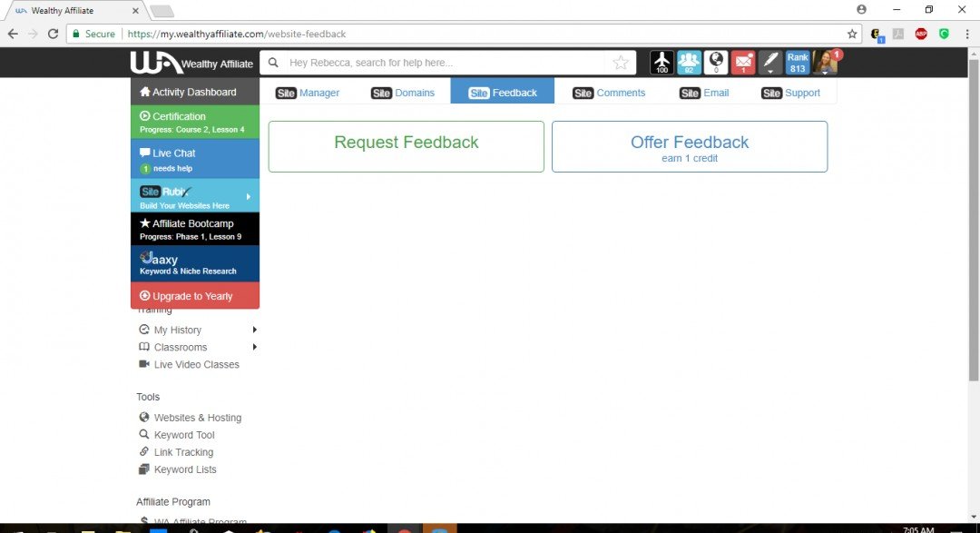Click the profile avatar photo
Image resolution: width=980 pixels, height=533 pixels.
825,63
